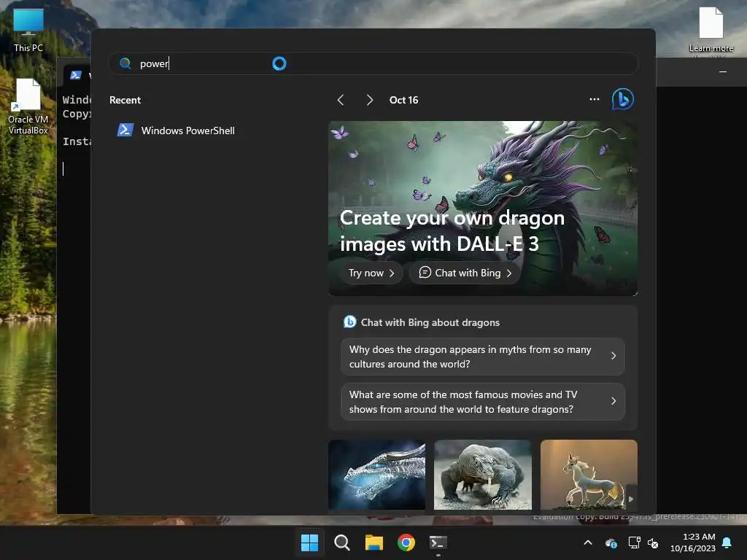Viewport: 747px width, 560px height.
Task: Click the taskbar Search icon
Action: pos(341,542)
